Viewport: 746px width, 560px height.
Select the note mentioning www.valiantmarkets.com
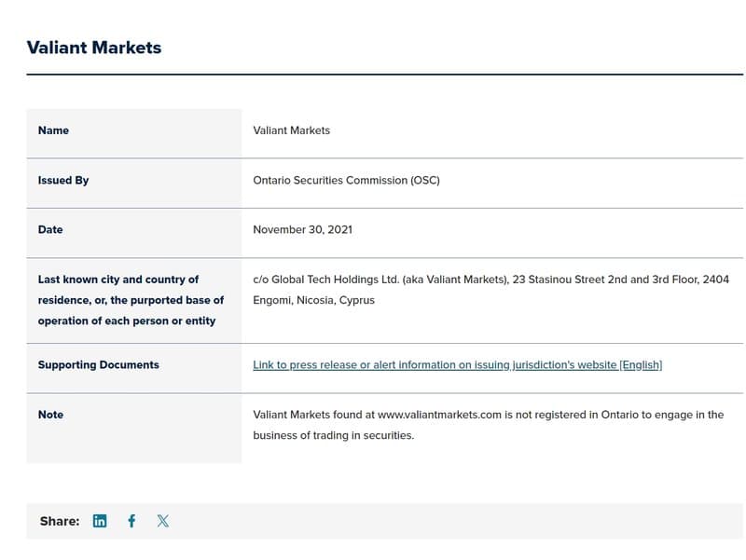(x=488, y=425)
